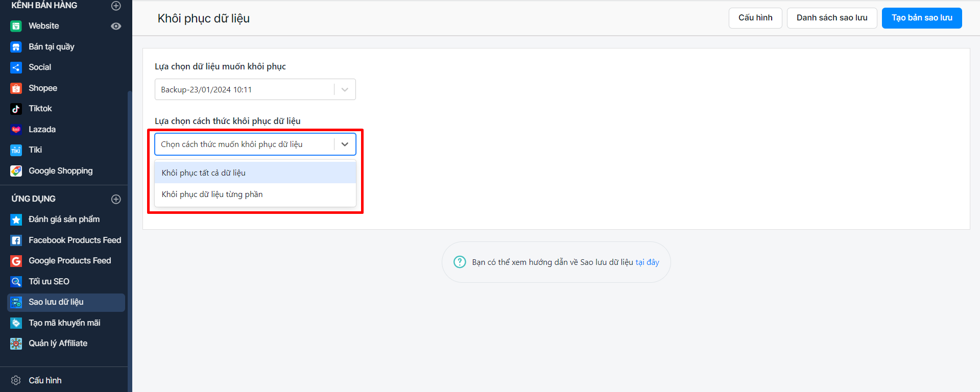Open Website in the sidebar
The image size is (980, 392).
click(44, 26)
